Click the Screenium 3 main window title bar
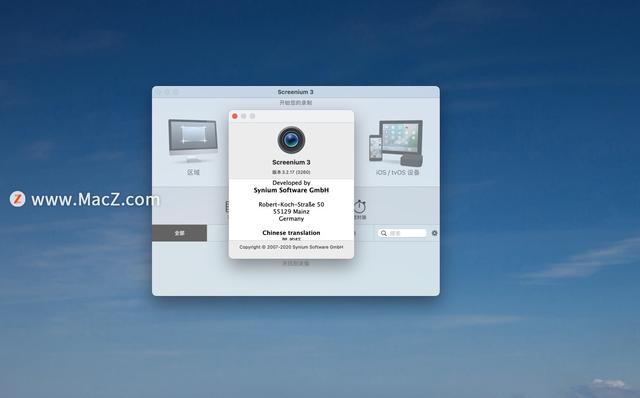This screenshot has height=398, width=640. 296,92
